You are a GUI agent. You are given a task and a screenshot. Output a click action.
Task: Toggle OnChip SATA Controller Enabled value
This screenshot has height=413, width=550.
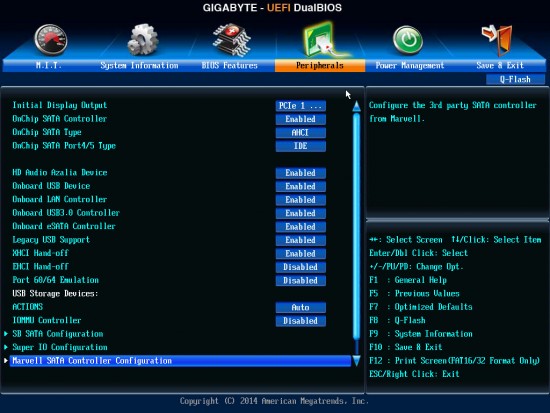click(x=301, y=119)
